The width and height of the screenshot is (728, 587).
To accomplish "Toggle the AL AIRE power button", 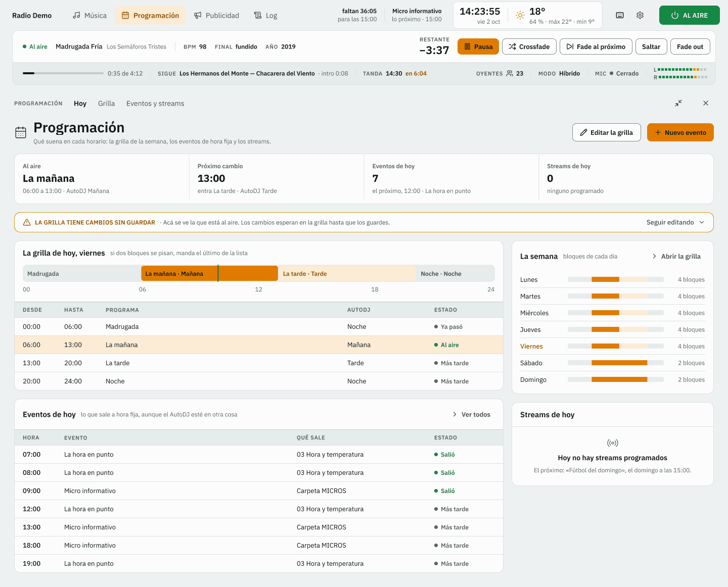I will 690,15.
